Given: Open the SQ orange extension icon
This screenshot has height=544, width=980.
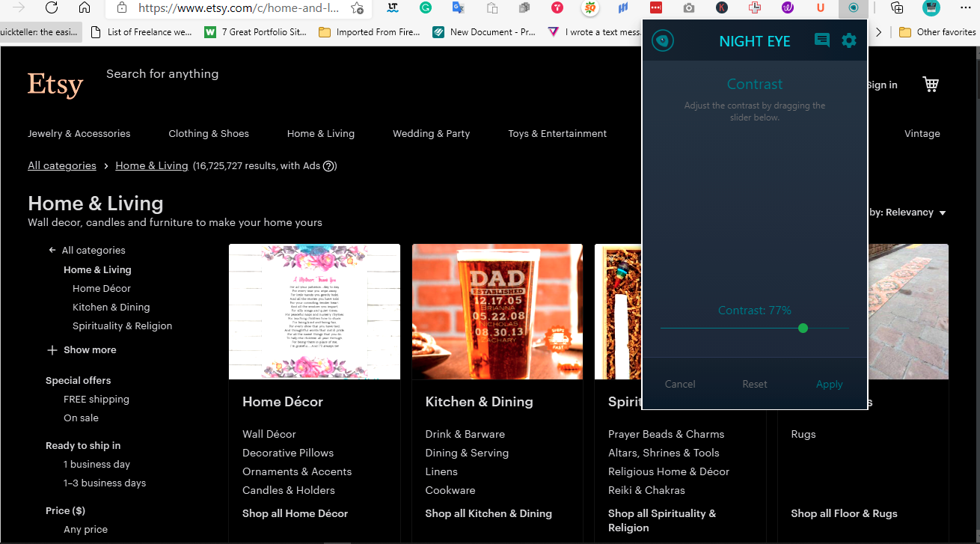Looking at the screenshot, I should point(591,8).
